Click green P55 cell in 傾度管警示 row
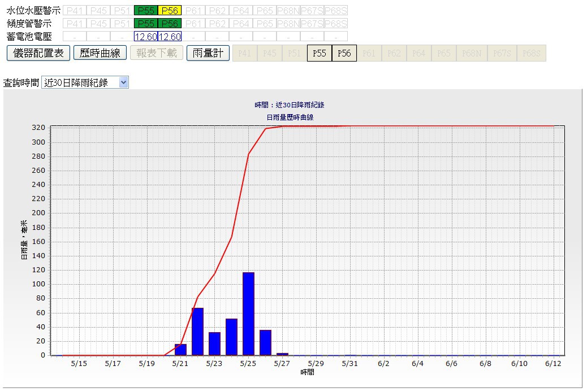This screenshot has width=587, height=392. click(x=146, y=23)
